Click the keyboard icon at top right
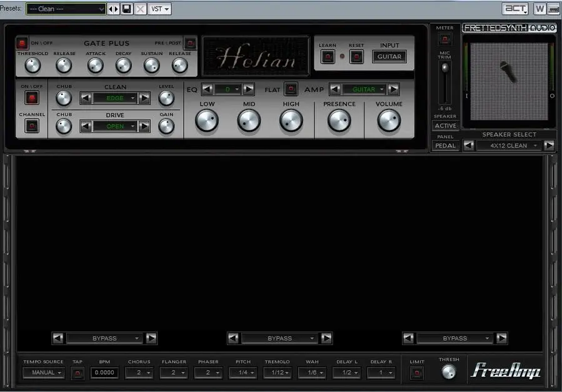 click(554, 9)
